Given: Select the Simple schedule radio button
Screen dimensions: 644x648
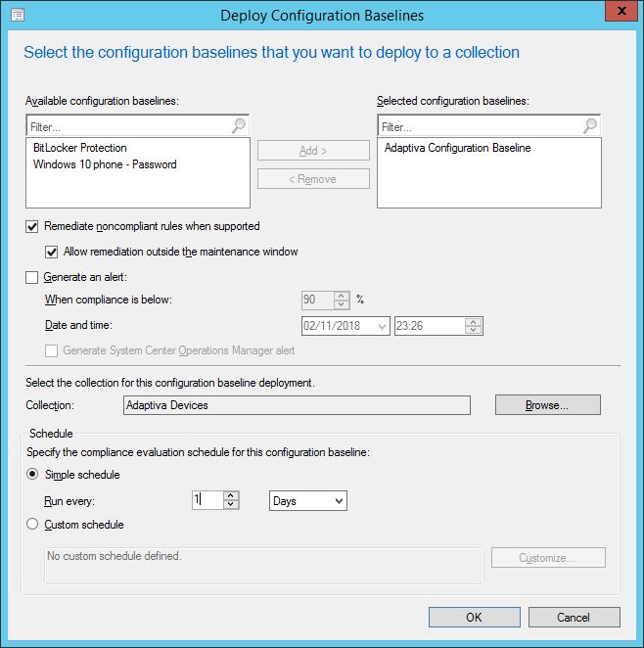Looking at the screenshot, I should click(x=32, y=474).
